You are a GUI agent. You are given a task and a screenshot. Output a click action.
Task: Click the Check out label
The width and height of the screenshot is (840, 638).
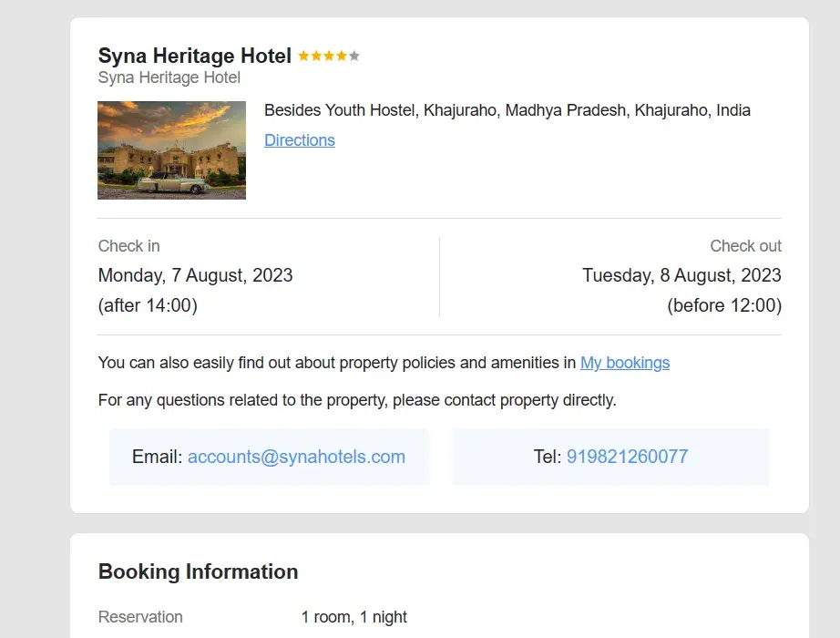[x=745, y=246]
